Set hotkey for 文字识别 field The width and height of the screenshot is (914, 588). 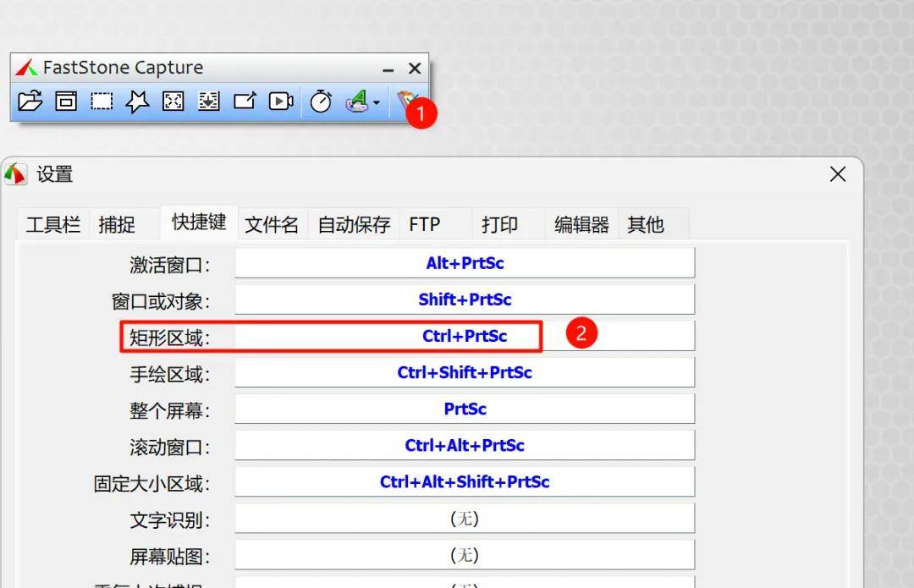[x=465, y=519]
